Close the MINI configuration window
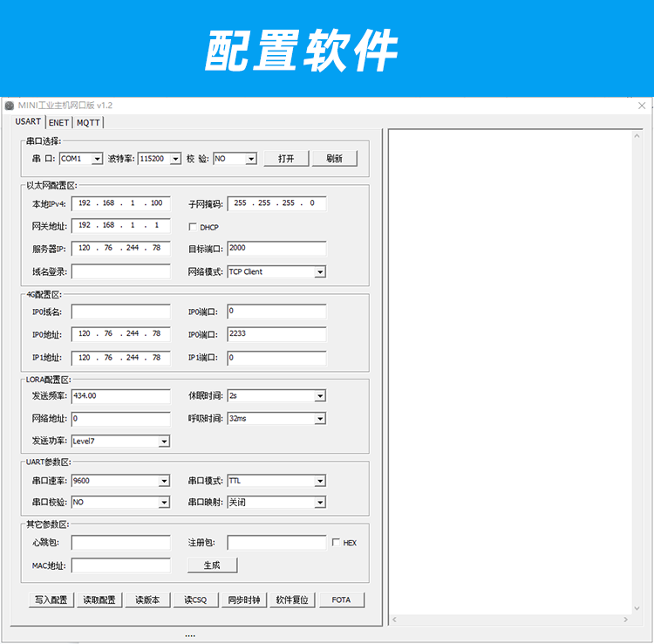This screenshot has height=644, width=654. coord(642,106)
